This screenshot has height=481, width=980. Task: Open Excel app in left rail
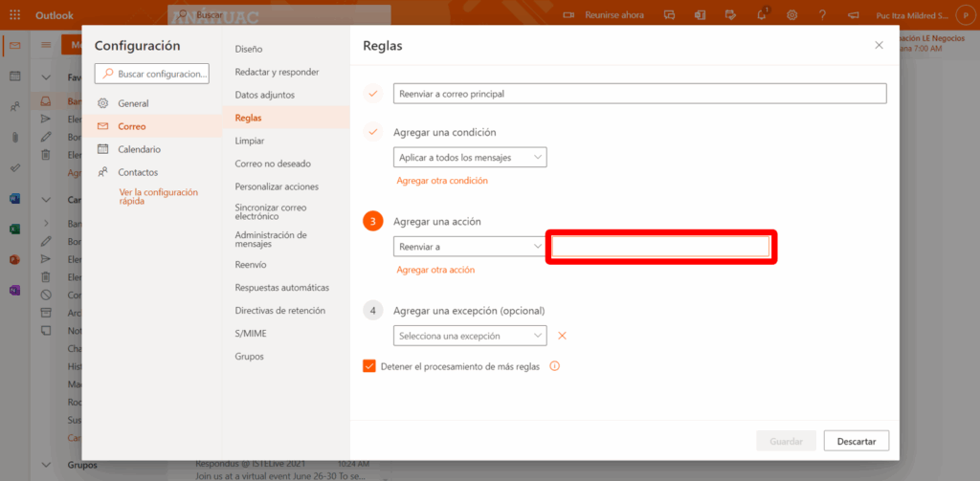(x=15, y=230)
